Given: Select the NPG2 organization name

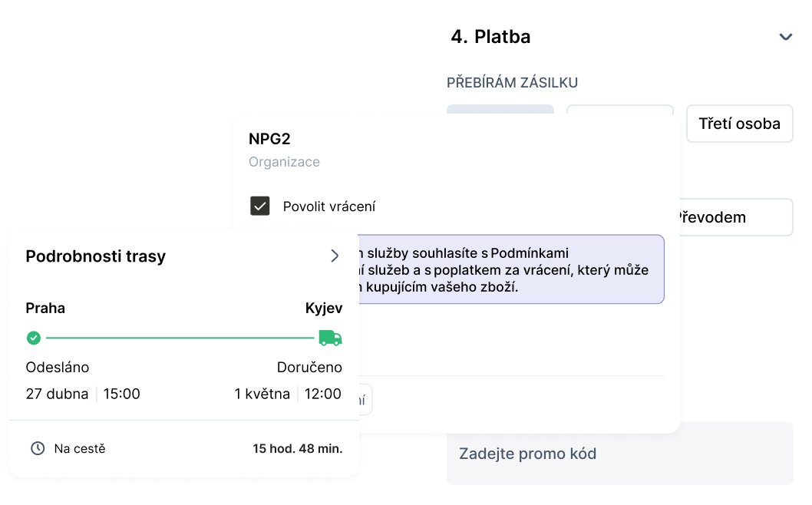Looking at the screenshot, I should [x=269, y=139].
